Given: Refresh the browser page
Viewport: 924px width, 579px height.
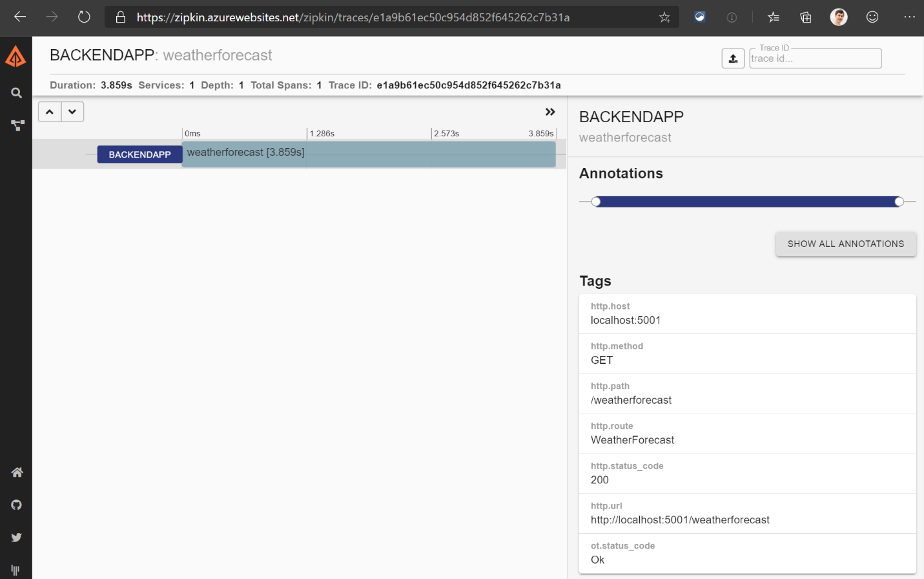Looking at the screenshot, I should click(x=84, y=17).
